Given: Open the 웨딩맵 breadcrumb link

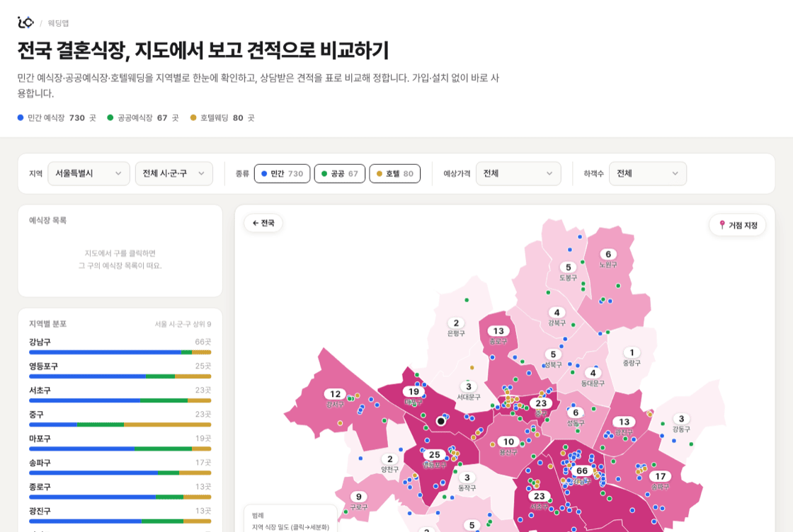Looking at the screenshot, I should 58,23.
